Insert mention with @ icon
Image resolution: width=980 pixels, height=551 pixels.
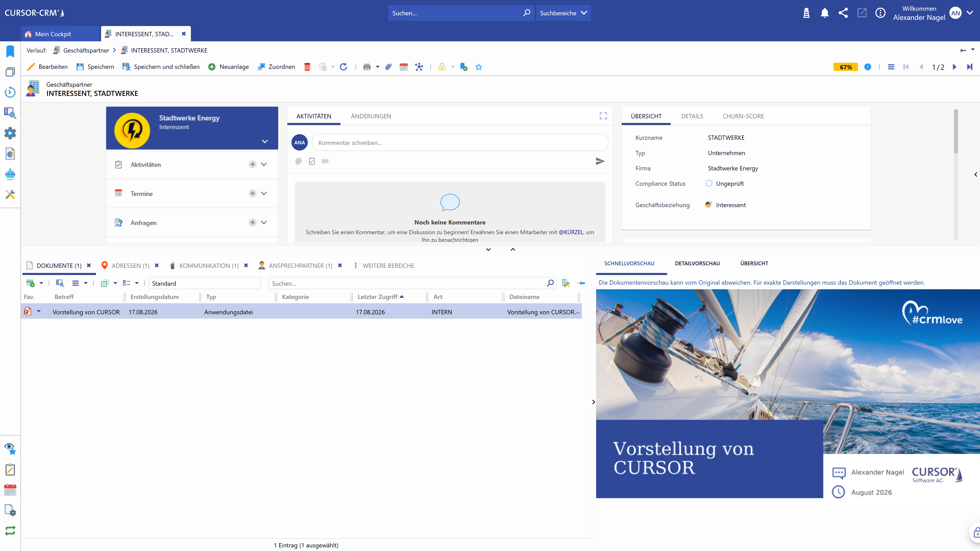click(x=299, y=161)
